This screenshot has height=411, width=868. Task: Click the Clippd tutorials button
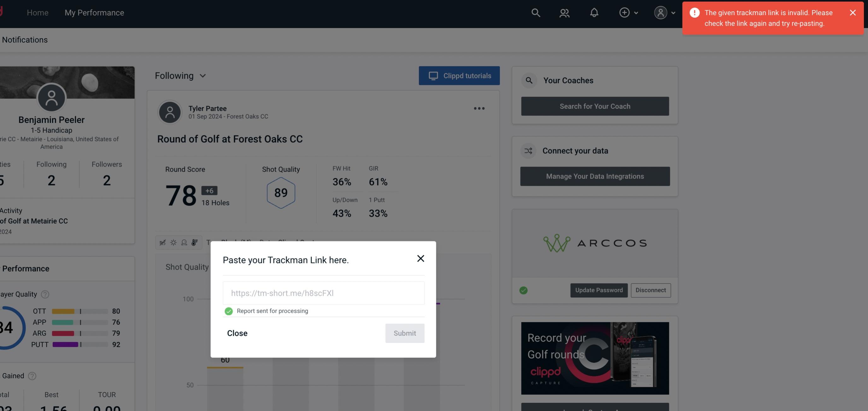pyautogui.click(x=460, y=75)
